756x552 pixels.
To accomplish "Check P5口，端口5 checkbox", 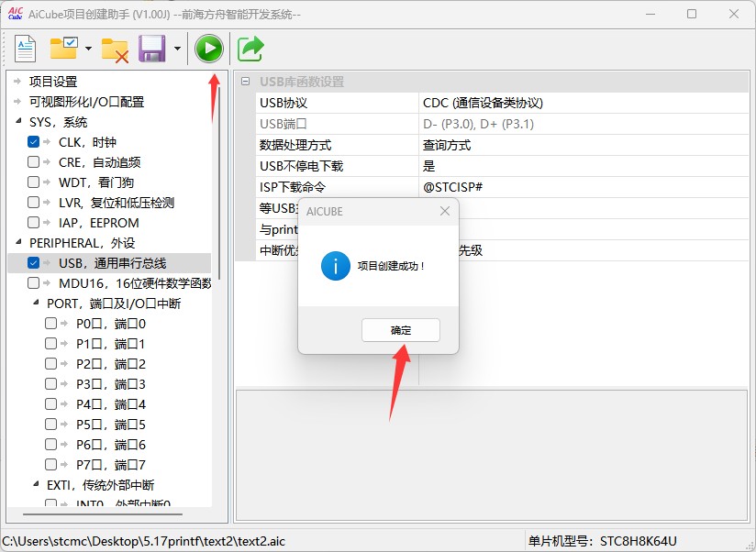I will [50, 425].
